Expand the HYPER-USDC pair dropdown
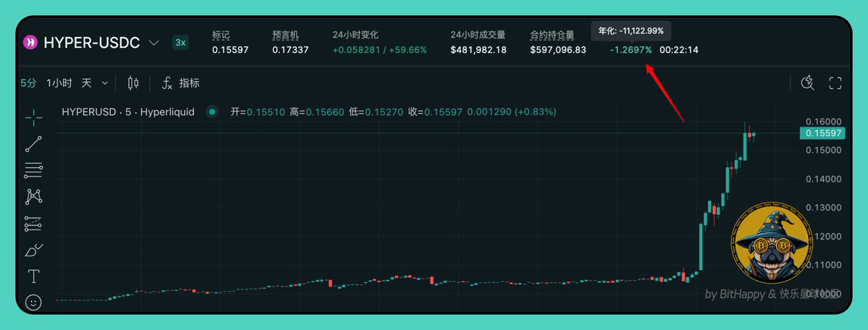868x330 pixels. pyautogui.click(x=154, y=43)
